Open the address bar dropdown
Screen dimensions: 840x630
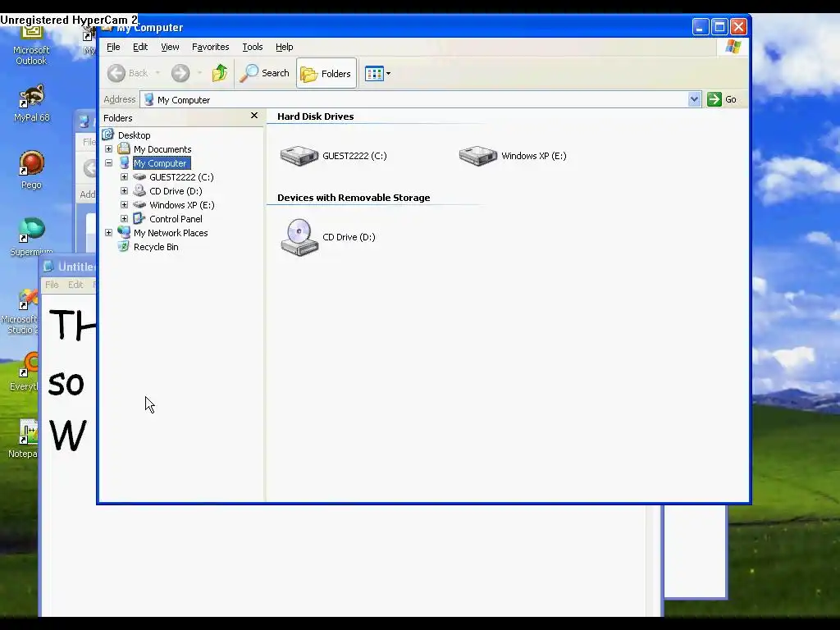coord(694,99)
